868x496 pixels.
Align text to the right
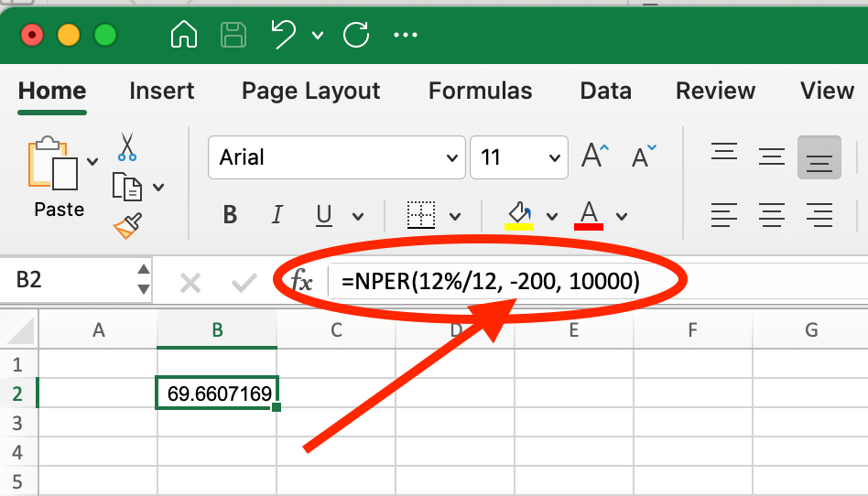tap(819, 215)
